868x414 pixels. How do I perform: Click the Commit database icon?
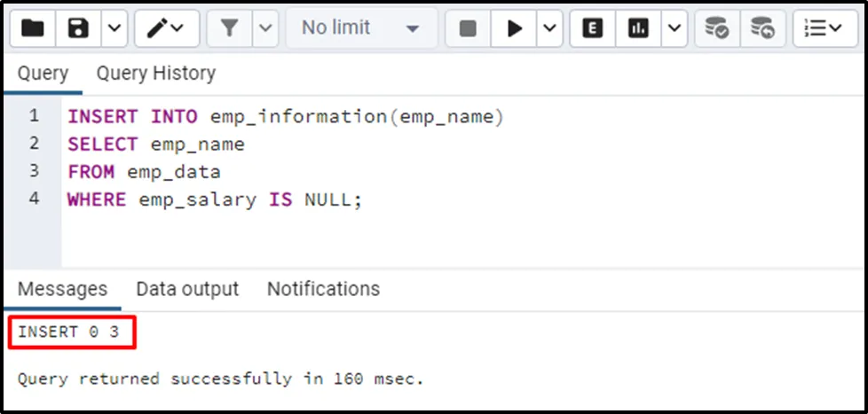tap(716, 28)
